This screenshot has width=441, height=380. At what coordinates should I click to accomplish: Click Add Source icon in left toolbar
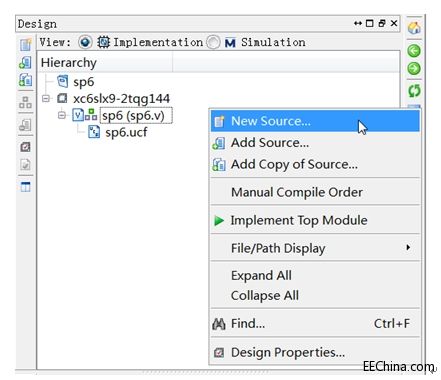[25, 62]
